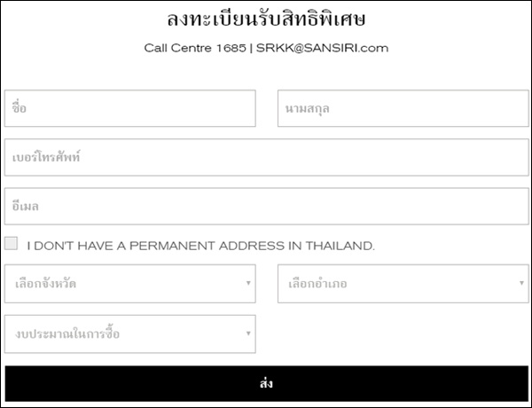The width and height of the screenshot is (532, 408).
Task: Click the arrow on the เลือกจังหวัด selector
Action: click(248, 284)
